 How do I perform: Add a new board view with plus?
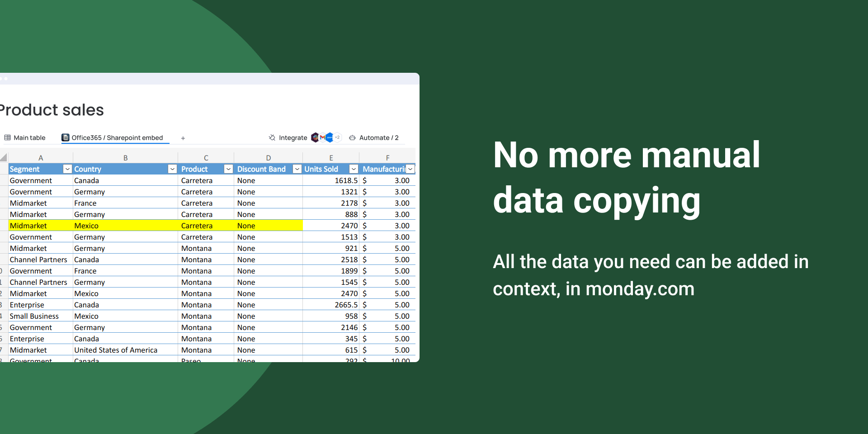tap(183, 138)
